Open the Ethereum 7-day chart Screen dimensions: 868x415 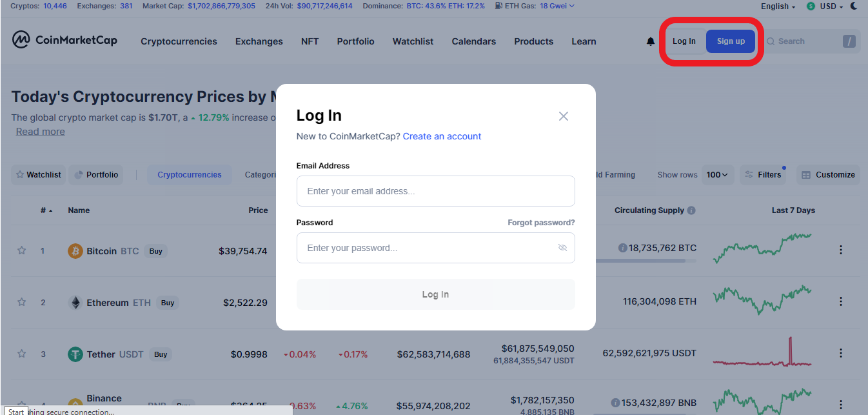tap(762, 299)
